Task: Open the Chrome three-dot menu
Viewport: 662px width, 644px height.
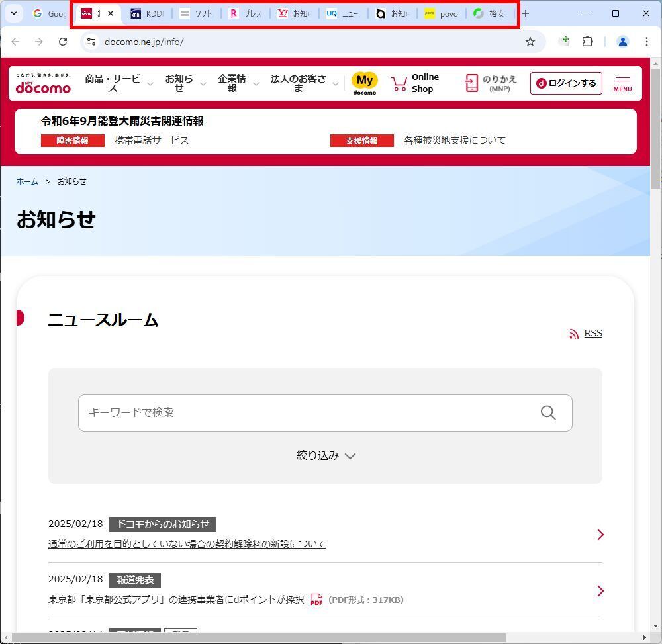Action: (x=646, y=41)
